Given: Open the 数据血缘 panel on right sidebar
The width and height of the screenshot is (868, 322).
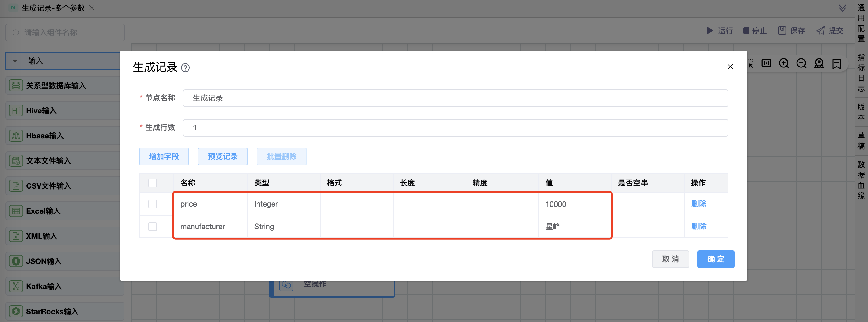Looking at the screenshot, I should click(861, 180).
